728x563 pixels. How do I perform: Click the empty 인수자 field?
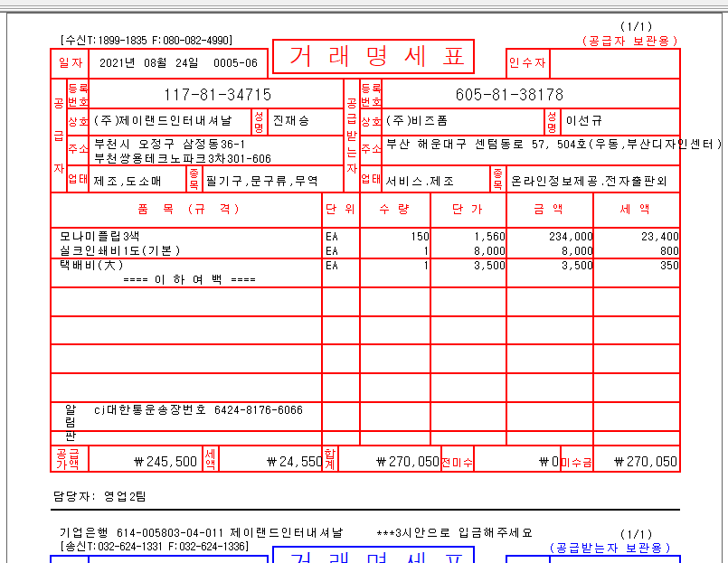tap(613, 63)
